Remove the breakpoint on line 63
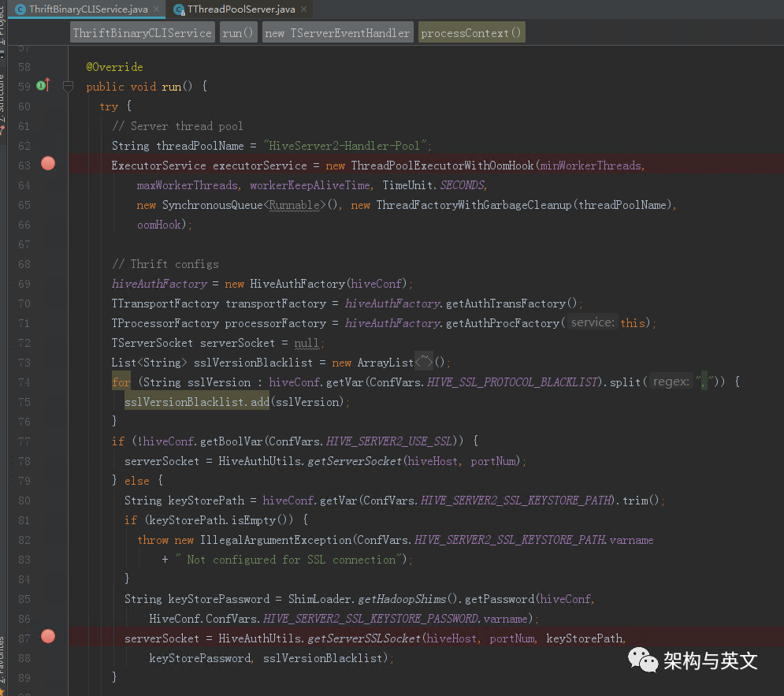This screenshot has height=696, width=784. [x=48, y=164]
